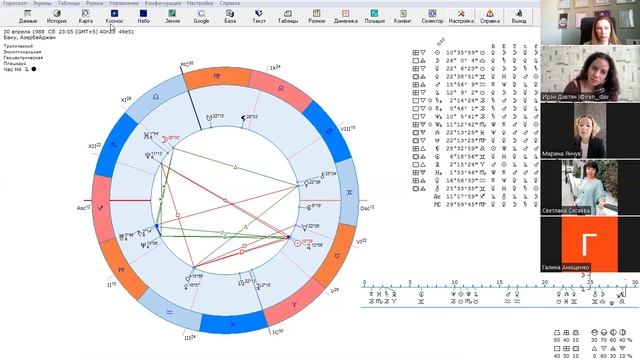
Task: Click the Pisces sign segment on chart
Action: click(x=233, y=324)
